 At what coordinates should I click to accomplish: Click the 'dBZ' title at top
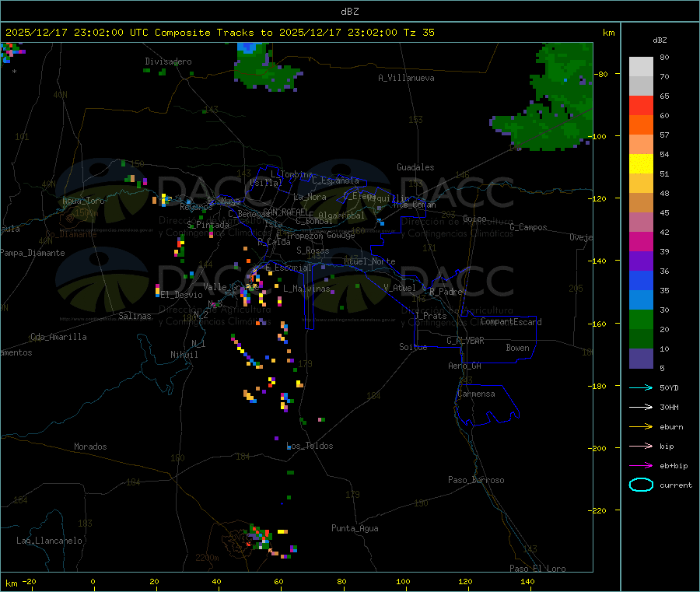coord(349,11)
